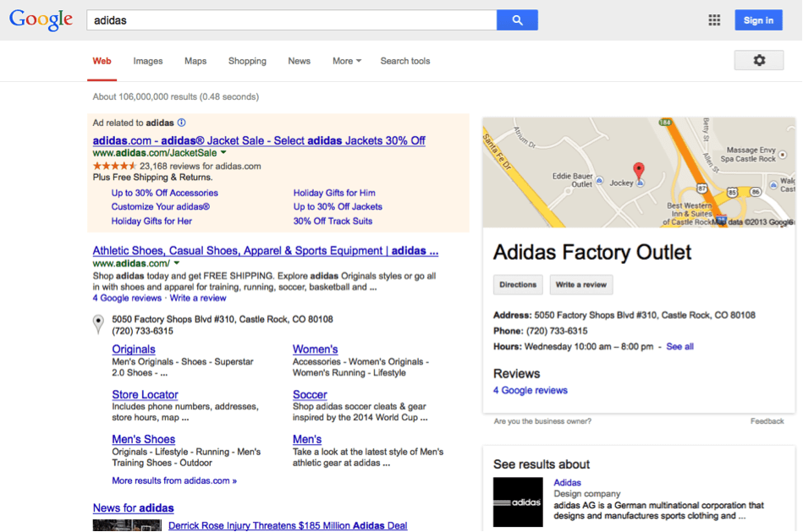803x532 pixels.
Task: Click Write a review link under result
Action: pos(198,298)
